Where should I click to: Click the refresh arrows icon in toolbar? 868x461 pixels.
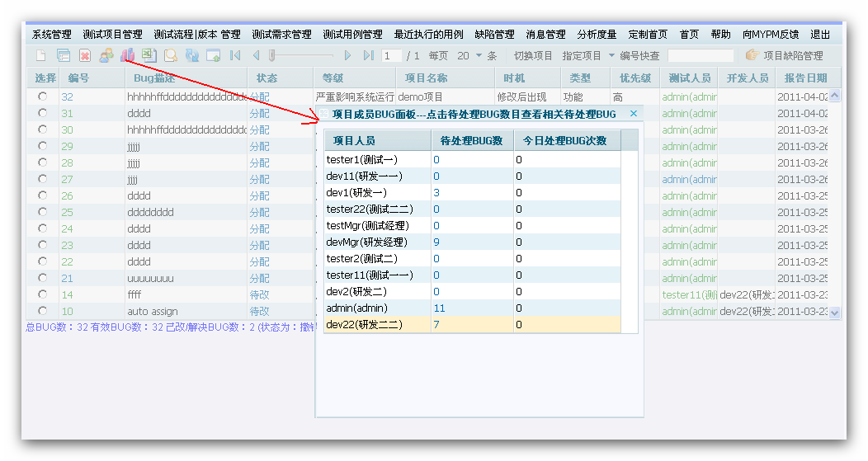coord(192,55)
